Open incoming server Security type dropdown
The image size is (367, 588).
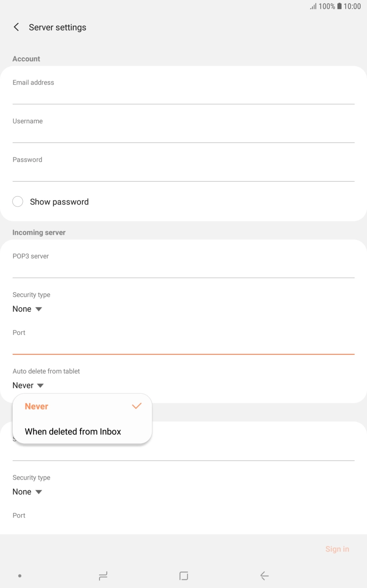click(x=27, y=309)
